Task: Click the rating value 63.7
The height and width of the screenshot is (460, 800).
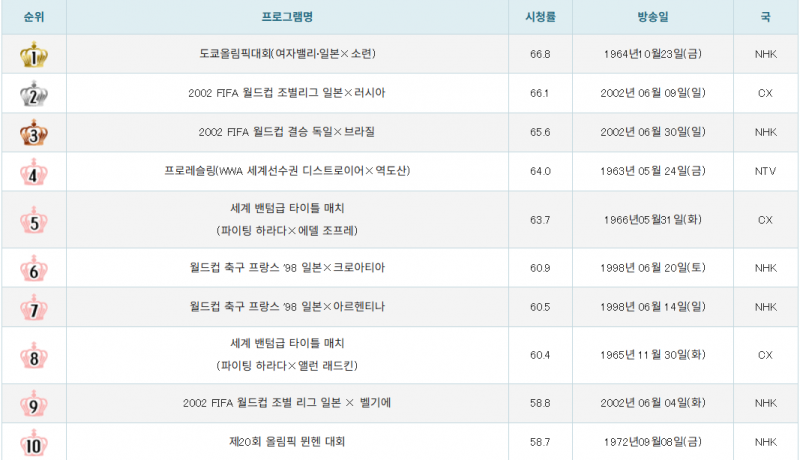Action: coord(540,220)
